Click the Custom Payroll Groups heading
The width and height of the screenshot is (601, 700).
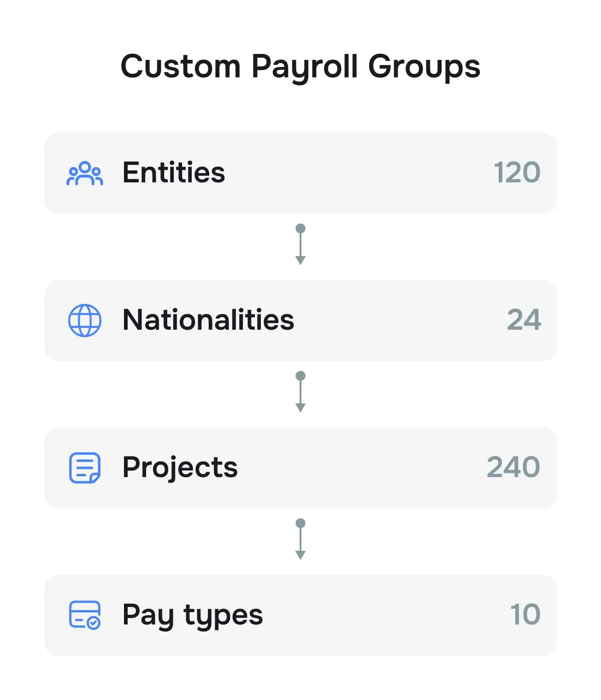pyautogui.click(x=300, y=67)
